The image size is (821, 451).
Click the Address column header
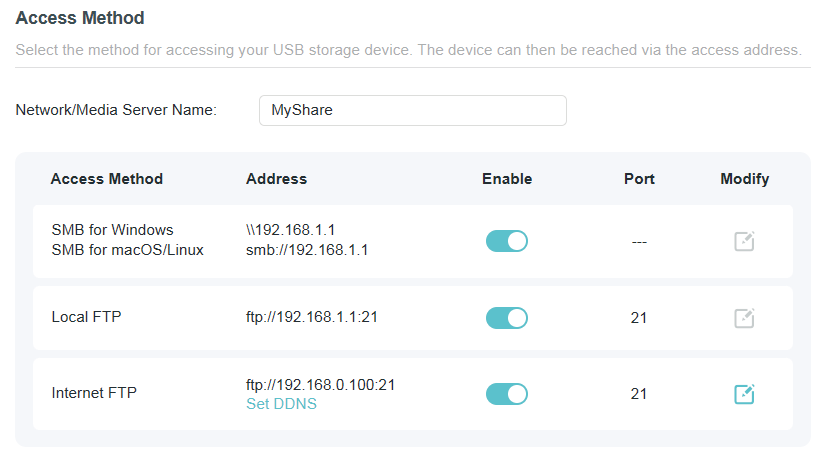276,179
